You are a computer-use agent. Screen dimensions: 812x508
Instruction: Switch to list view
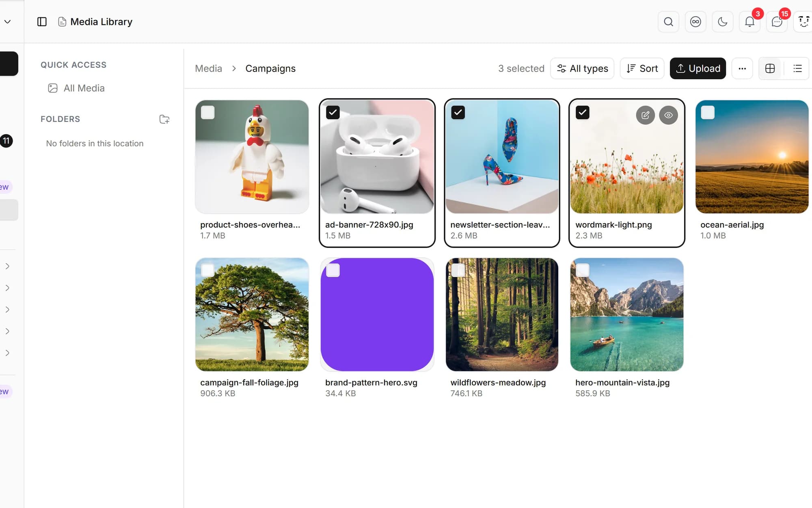pyautogui.click(x=797, y=68)
